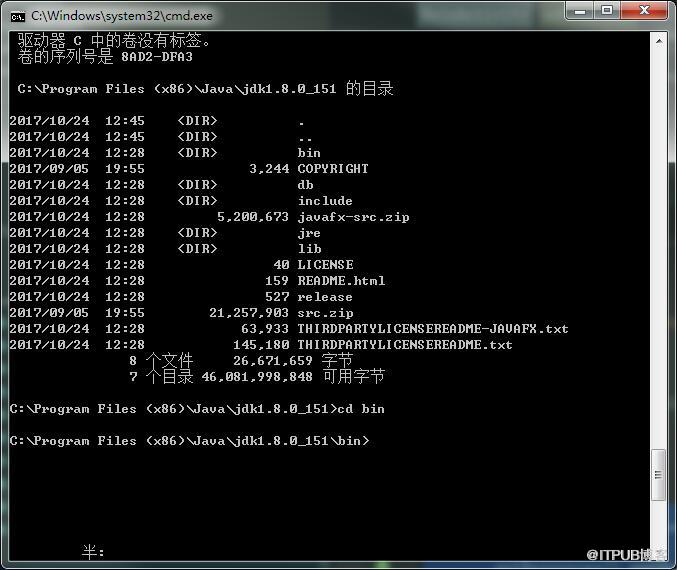677x570 pixels.
Task: Click the 'lib' directory entry
Action: [310, 249]
